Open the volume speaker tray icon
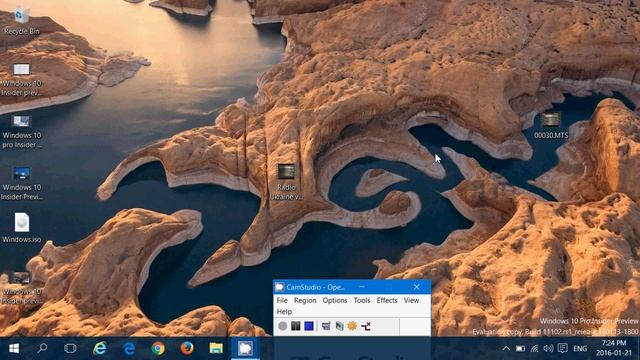Viewport: 640px width, 360px height. pyautogui.click(x=548, y=348)
